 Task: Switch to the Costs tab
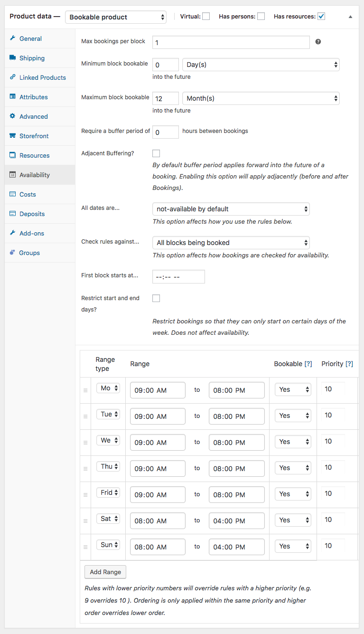pos(28,194)
